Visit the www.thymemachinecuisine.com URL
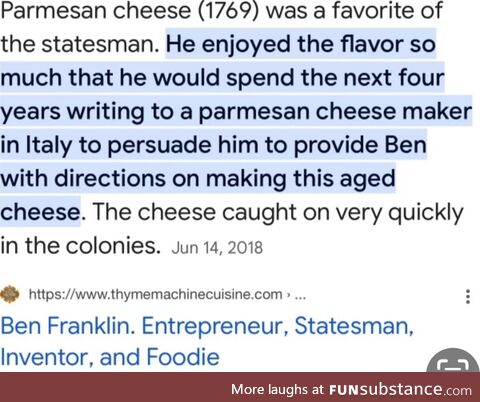This screenshot has height=402, width=480. click(x=155, y=294)
